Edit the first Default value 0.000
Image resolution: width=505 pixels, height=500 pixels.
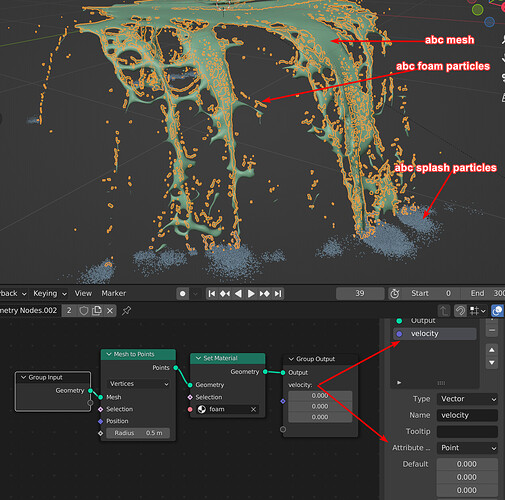pyautogui.click(x=467, y=464)
